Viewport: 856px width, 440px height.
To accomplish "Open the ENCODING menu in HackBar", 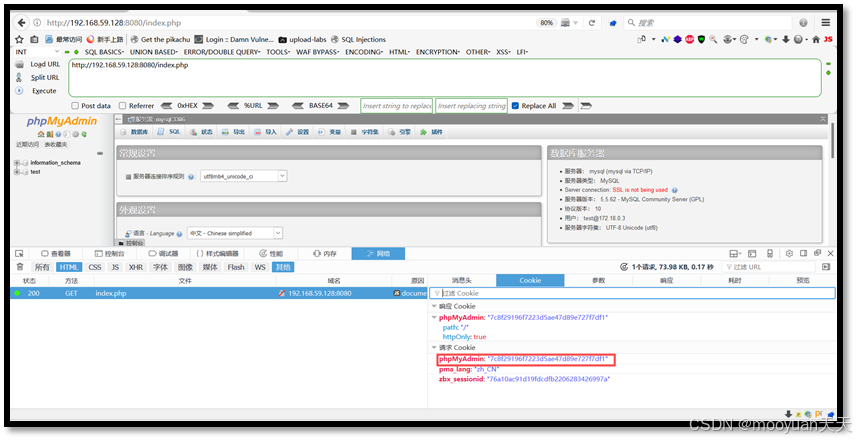I will click(364, 52).
